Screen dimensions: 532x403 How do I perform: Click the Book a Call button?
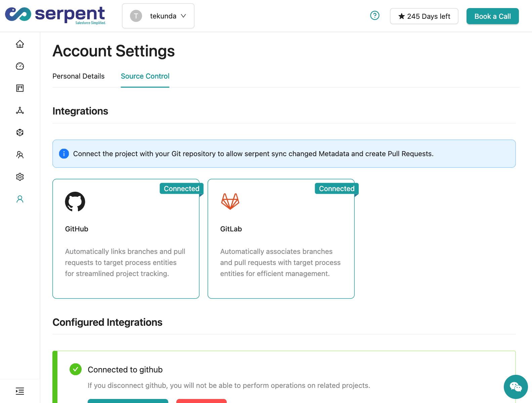[x=492, y=16]
